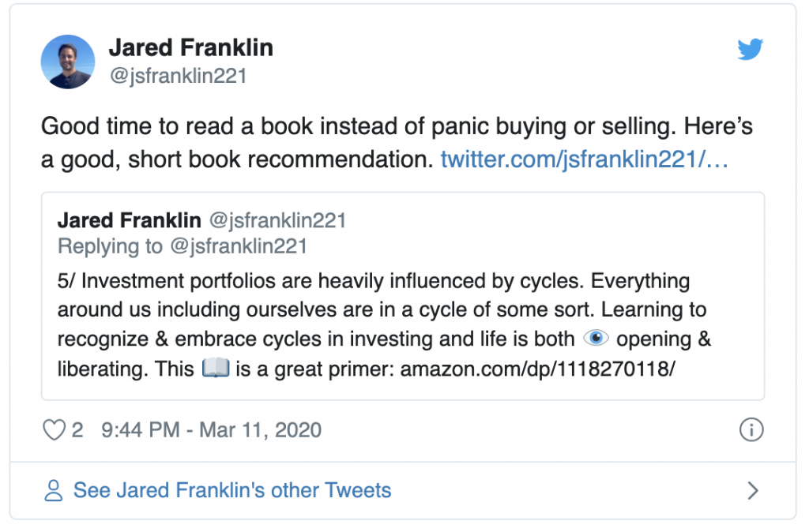Click the person icon beside See other Tweets
This screenshot has width=809, height=532.
53,491
